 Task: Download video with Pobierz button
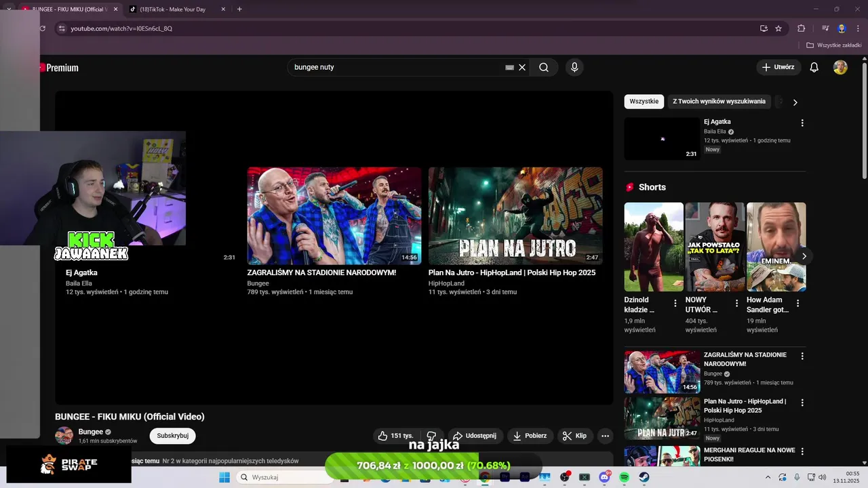pyautogui.click(x=530, y=436)
